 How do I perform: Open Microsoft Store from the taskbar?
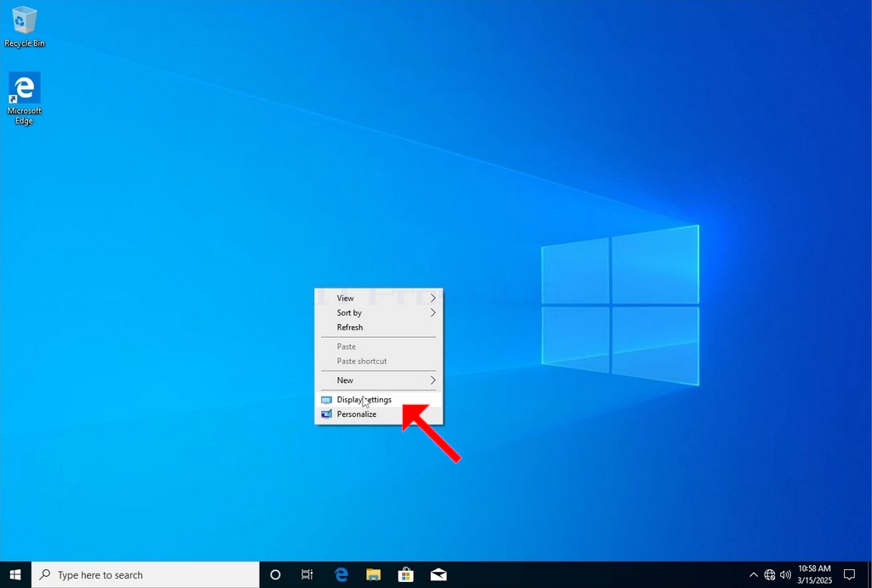[x=406, y=574]
